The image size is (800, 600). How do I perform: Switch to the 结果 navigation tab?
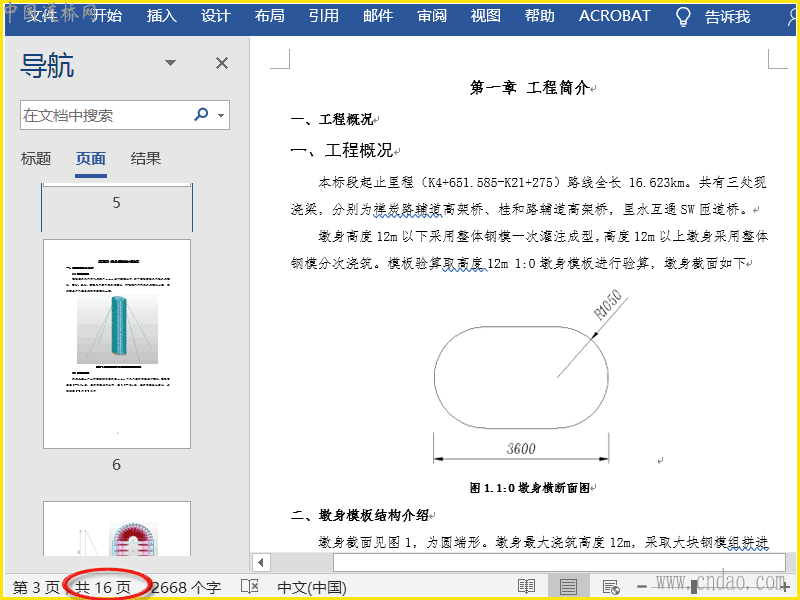146,158
